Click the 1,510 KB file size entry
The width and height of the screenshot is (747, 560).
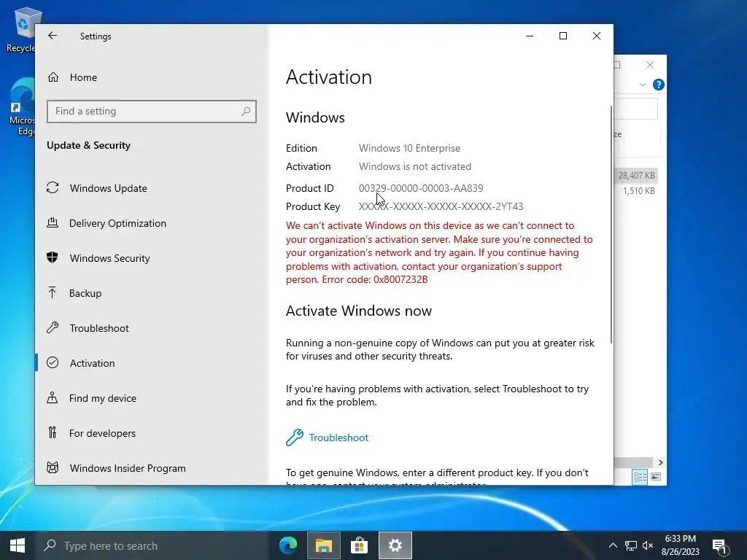click(638, 190)
